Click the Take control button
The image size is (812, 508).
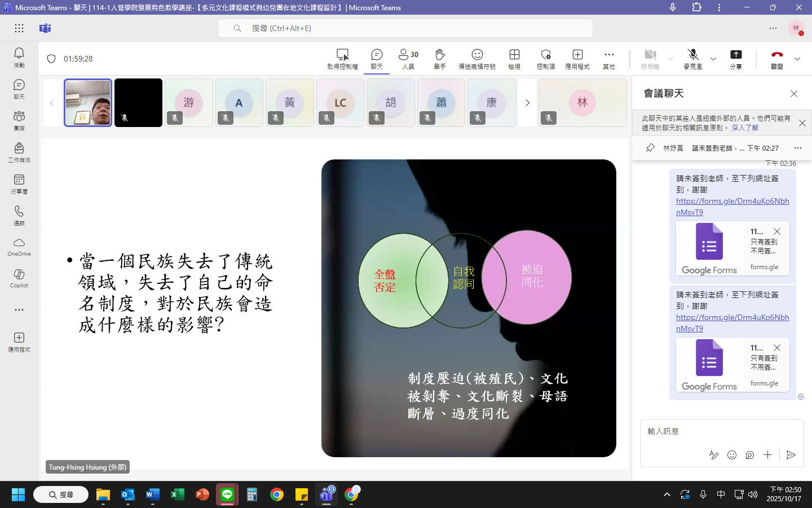[x=342, y=58]
